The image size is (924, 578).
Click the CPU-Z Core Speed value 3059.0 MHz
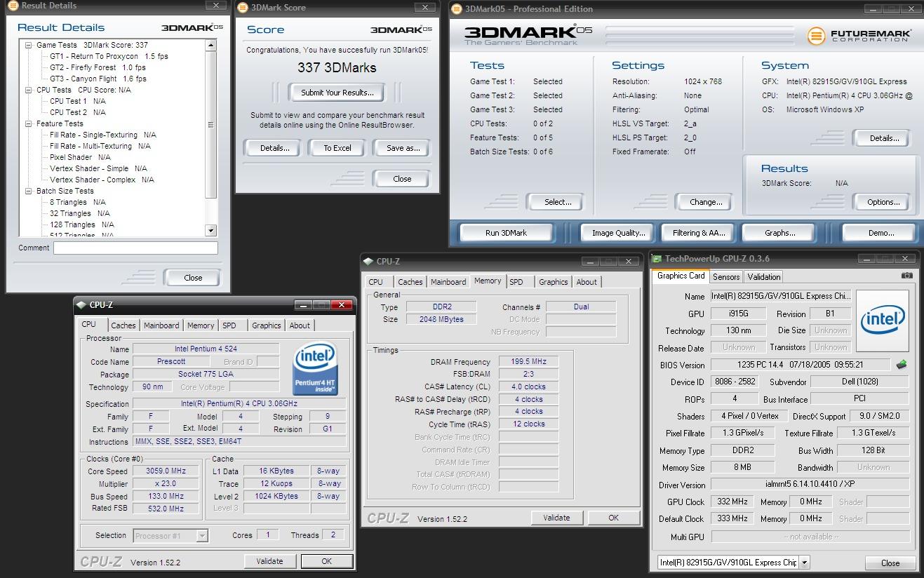[x=166, y=471]
